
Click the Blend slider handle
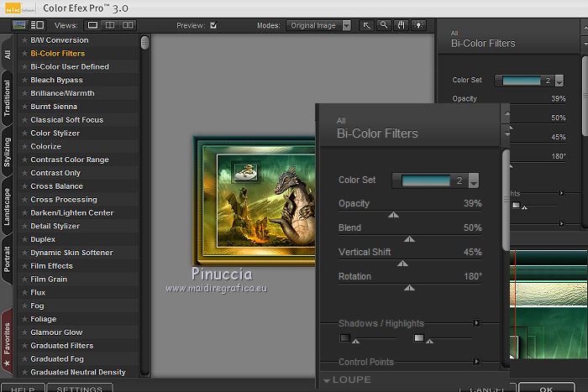(410, 239)
